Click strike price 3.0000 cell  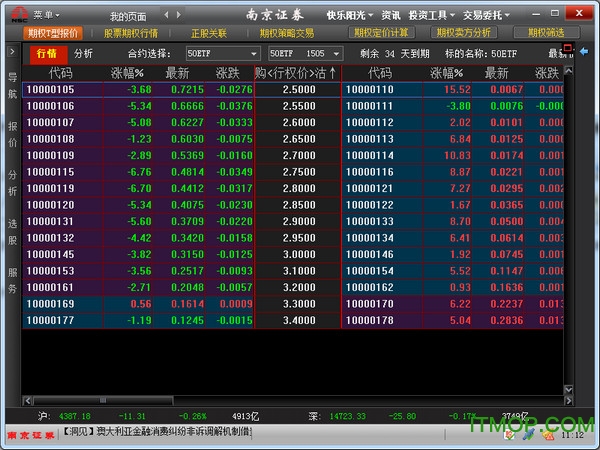coord(299,254)
